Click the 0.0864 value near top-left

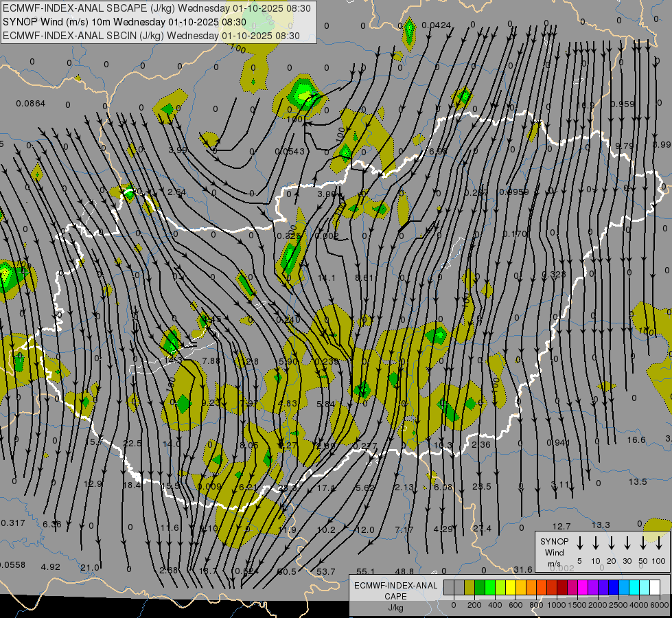[x=30, y=103]
